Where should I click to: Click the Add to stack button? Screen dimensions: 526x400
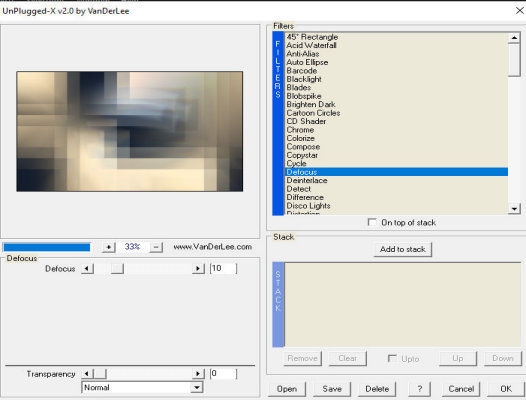pos(403,249)
